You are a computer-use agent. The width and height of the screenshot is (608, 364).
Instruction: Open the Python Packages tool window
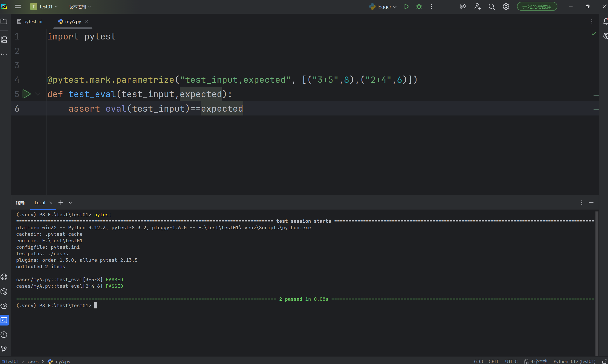tap(4, 292)
